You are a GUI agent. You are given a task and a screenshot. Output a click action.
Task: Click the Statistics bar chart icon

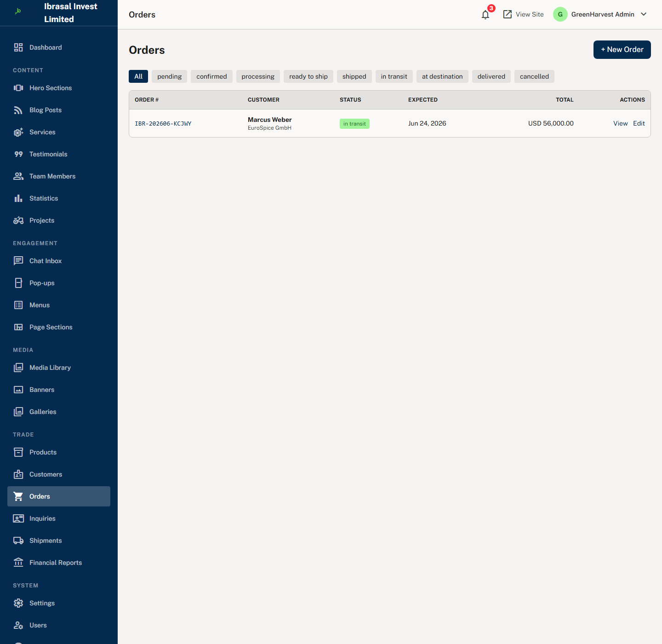pyautogui.click(x=18, y=198)
